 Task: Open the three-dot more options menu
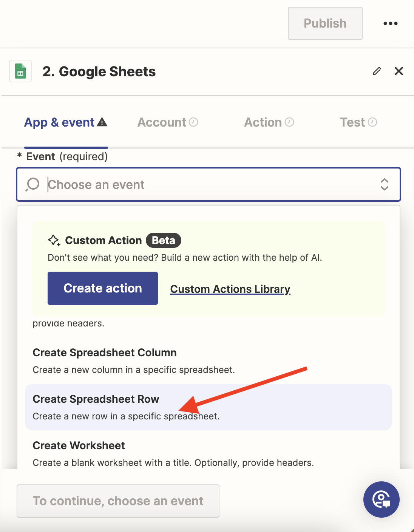point(390,23)
